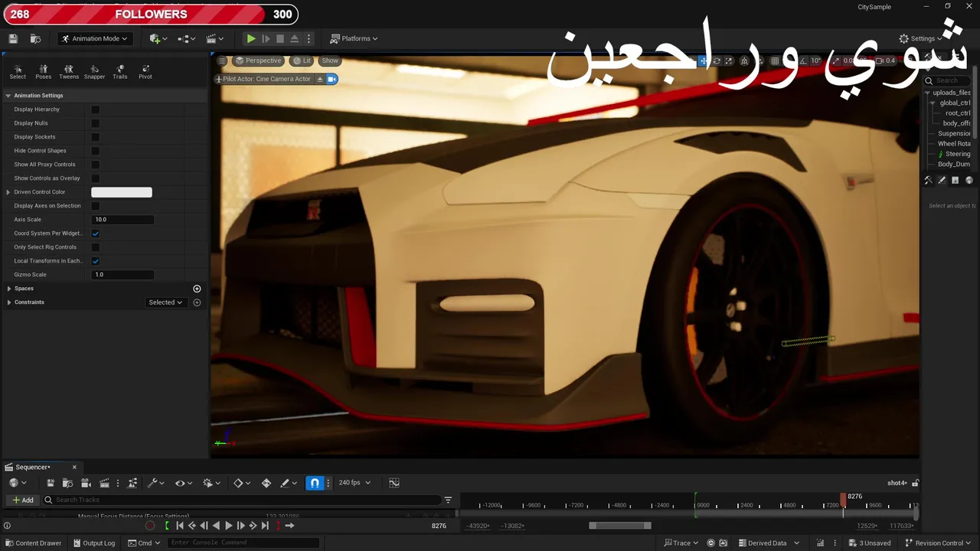Image resolution: width=980 pixels, height=551 pixels.
Task: Open the Browse content icon next to Save
Action: point(35,38)
